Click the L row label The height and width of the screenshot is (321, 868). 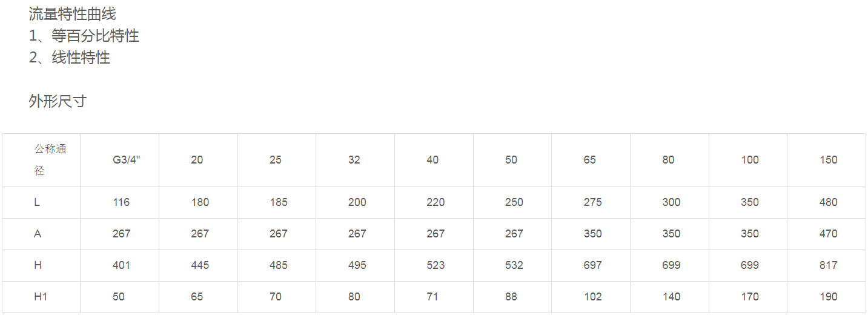coord(37,202)
